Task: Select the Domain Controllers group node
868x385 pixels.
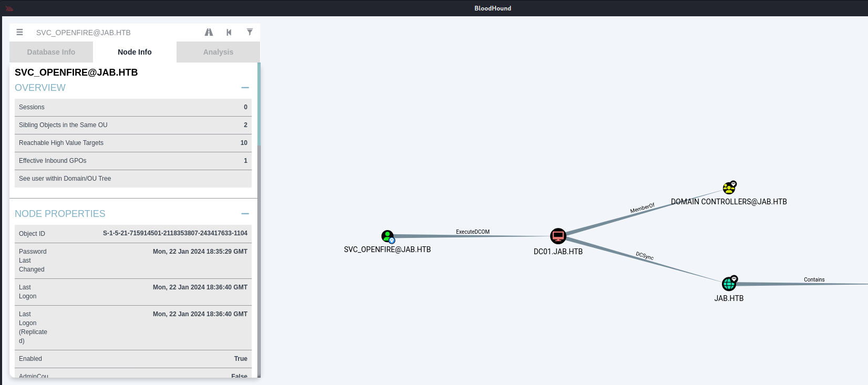Action: coord(729,188)
